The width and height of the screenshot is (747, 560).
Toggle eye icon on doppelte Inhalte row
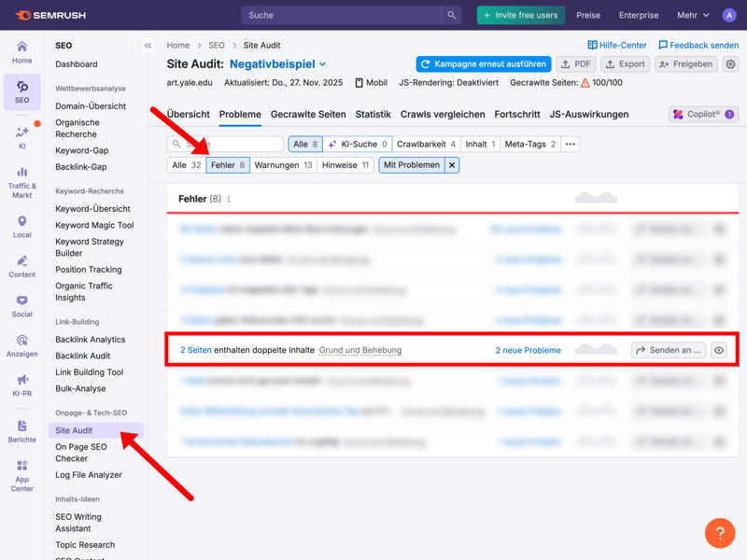(718, 350)
